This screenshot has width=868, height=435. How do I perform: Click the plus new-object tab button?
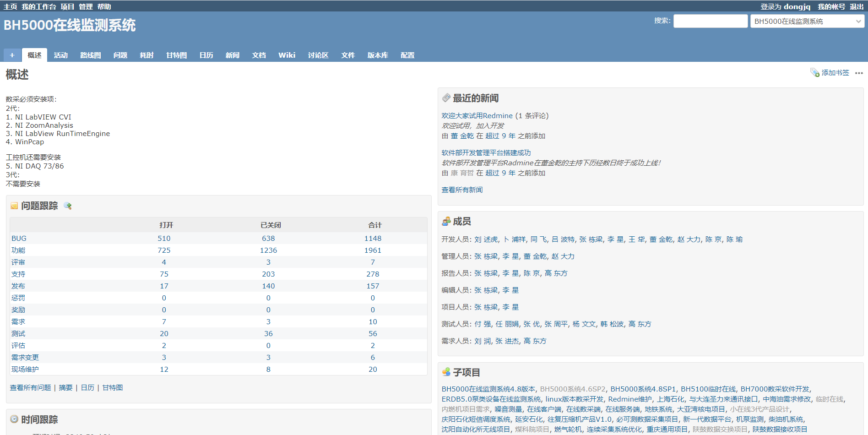[12, 55]
